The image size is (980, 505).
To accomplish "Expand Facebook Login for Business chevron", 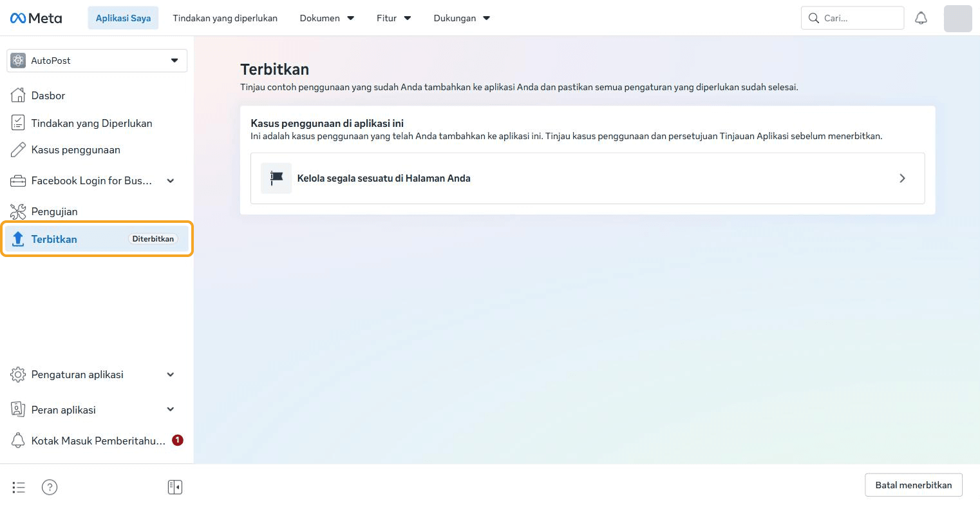I will 171,181.
